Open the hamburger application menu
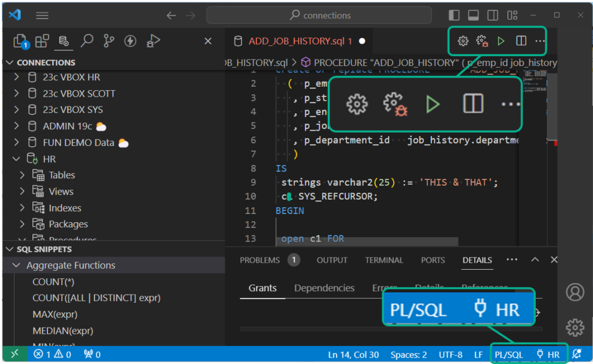The image size is (593, 364). point(42,16)
